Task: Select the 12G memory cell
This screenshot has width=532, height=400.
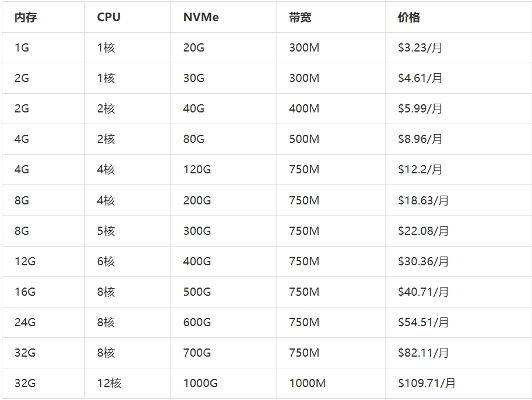Action: [25, 261]
